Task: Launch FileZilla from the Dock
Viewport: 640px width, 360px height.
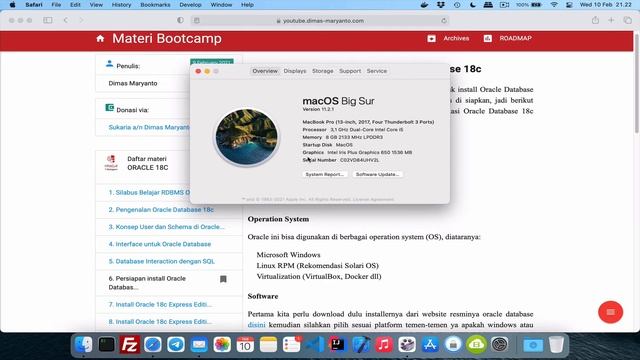Action: [x=130, y=345]
